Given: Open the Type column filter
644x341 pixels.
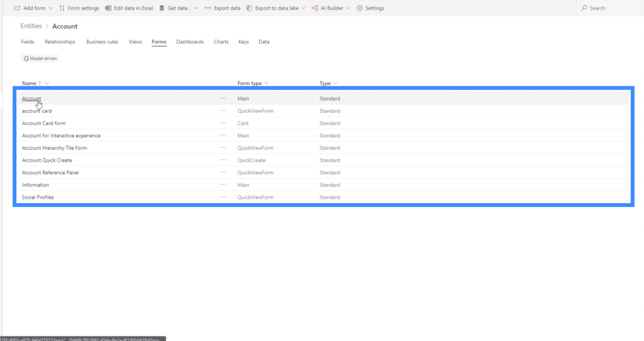Looking at the screenshot, I should [328, 83].
